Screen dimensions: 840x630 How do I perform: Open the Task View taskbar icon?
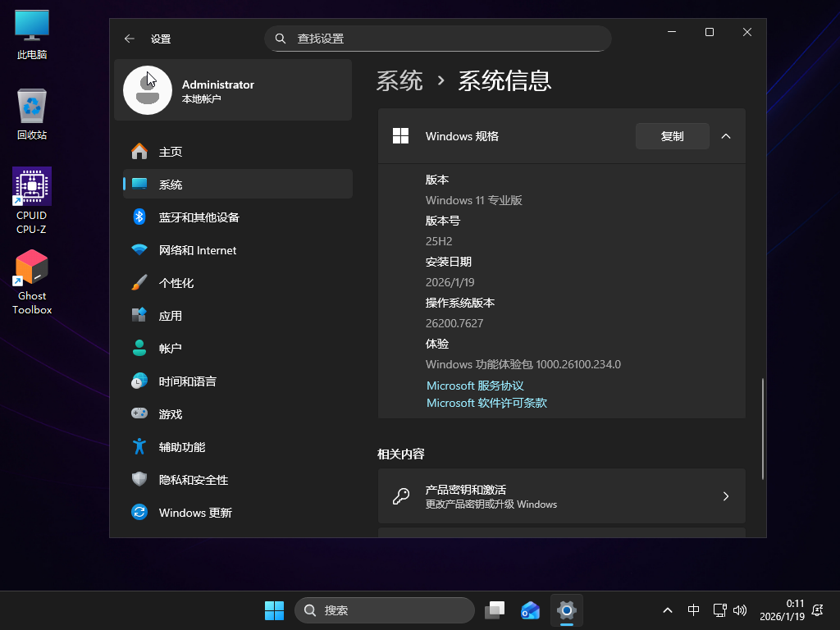coord(495,610)
